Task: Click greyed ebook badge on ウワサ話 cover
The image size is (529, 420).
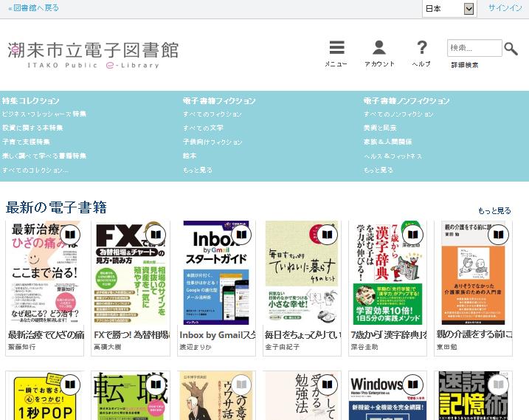Action: (x=241, y=385)
